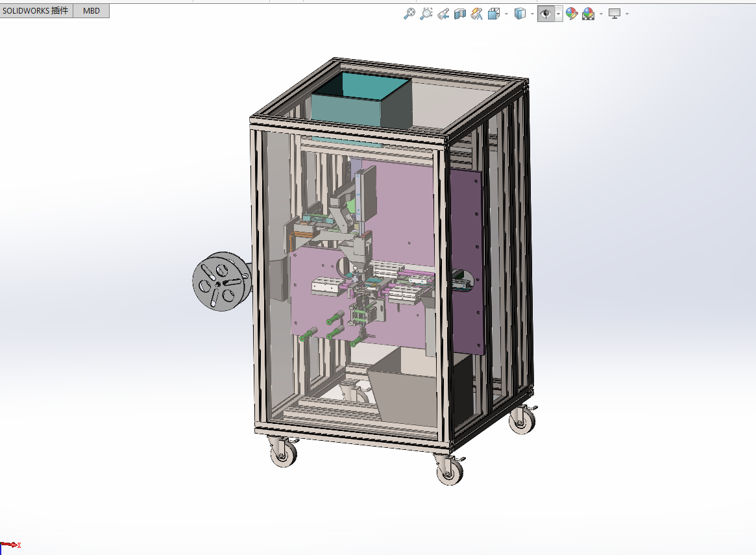This screenshot has width=756, height=555.
Task: Expand the View Orientation dropdown arrow
Action: (x=506, y=14)
